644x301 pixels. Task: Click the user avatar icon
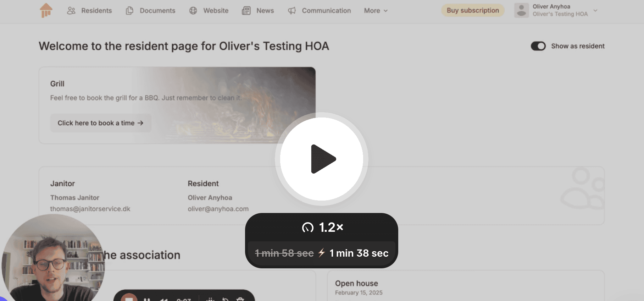[521, 10]
